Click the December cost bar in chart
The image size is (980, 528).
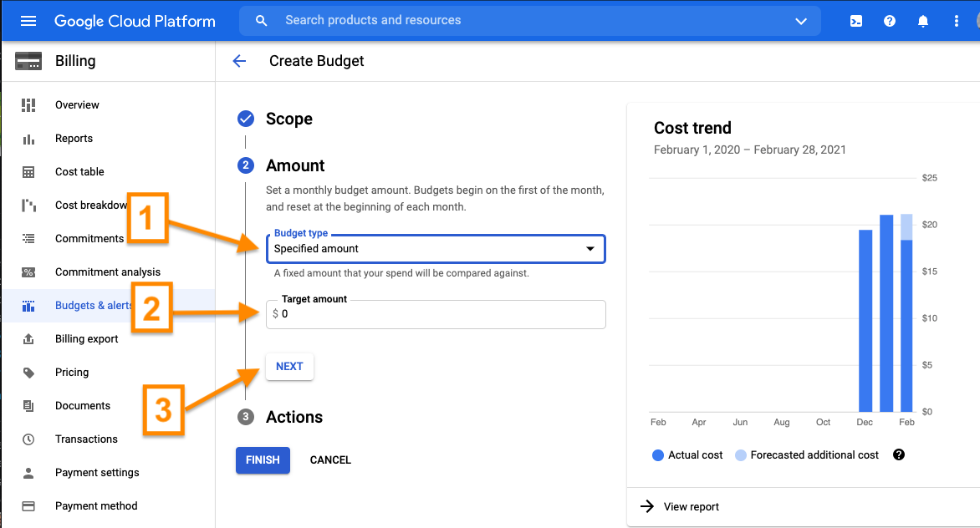[x=865, y=321]
